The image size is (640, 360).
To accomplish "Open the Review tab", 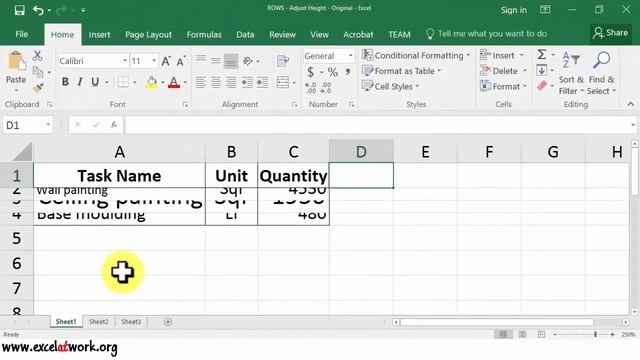I will point(282,35).
